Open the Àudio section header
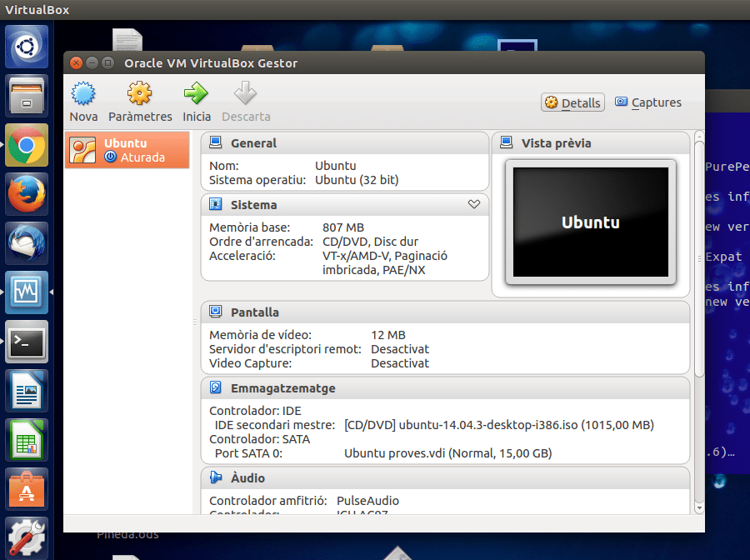 [x=445, y=478]
